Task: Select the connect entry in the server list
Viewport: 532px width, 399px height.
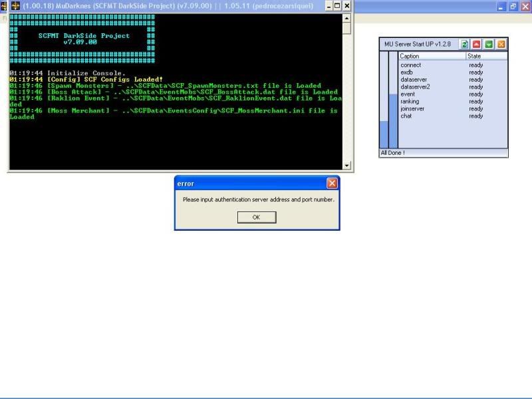Action: click(411, 65)
